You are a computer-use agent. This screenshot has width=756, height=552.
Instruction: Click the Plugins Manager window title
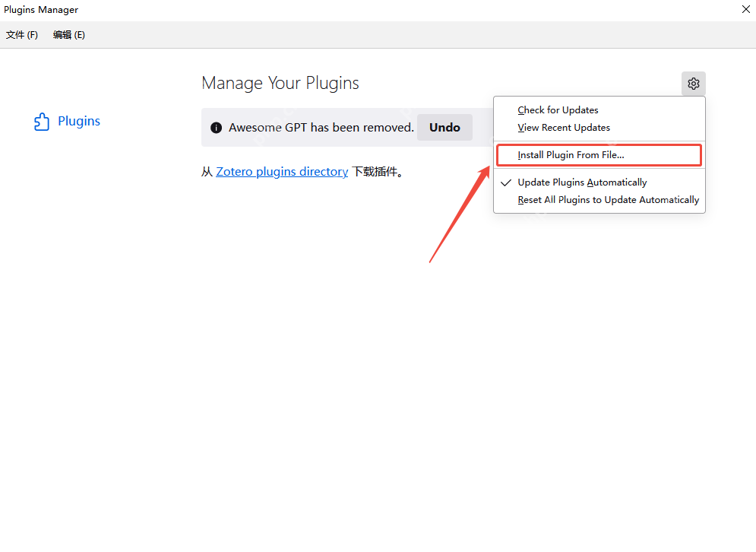[41, 10]
